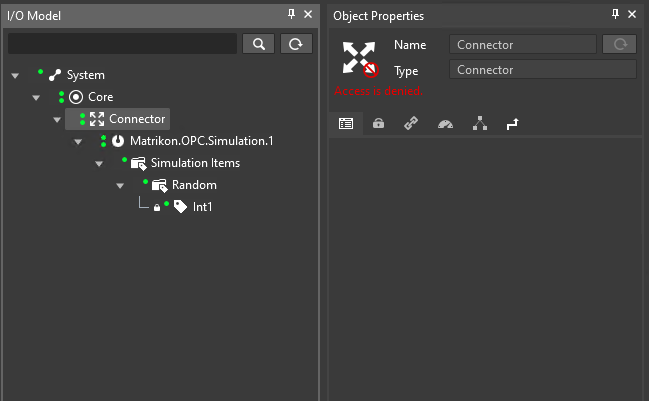Open the hierarchy tree tab icon
The width and height of the screenshot is (649, 401).
point(480,123)
